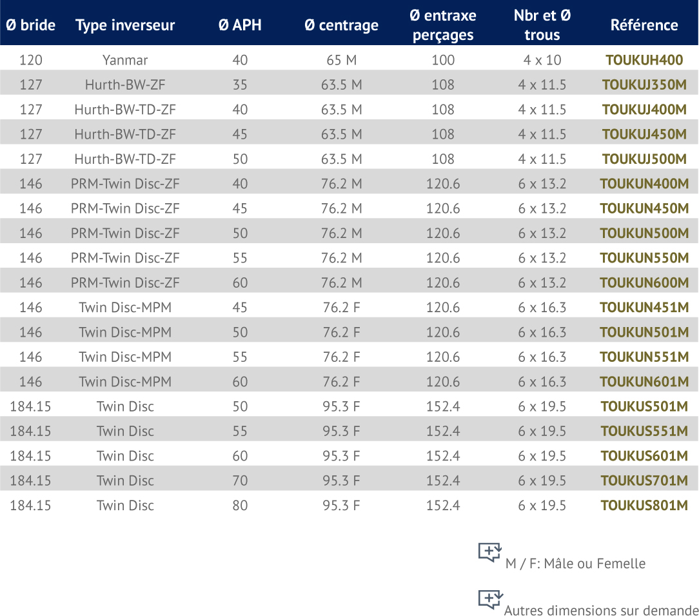Click reference TOUKUN451M
Image resolution: width=699 pixels, height=616 pixels.
pyautogui.click(x=644, y=308)
